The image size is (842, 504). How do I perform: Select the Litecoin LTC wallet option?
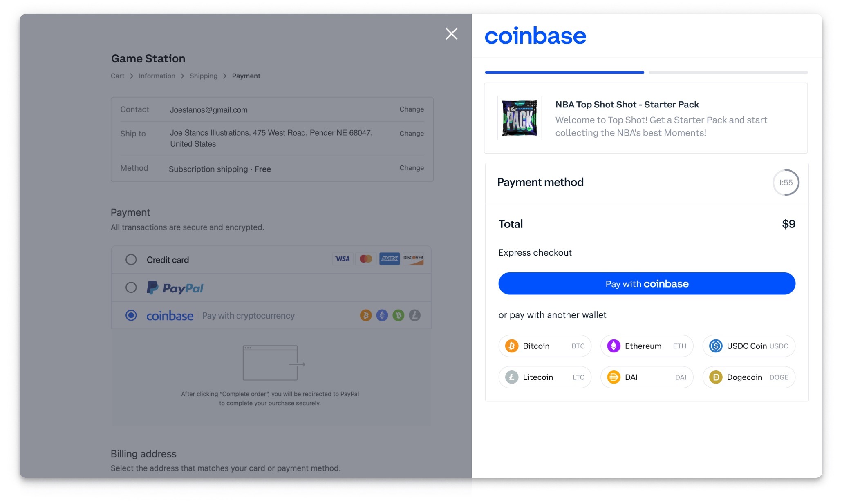coord(545,377)
